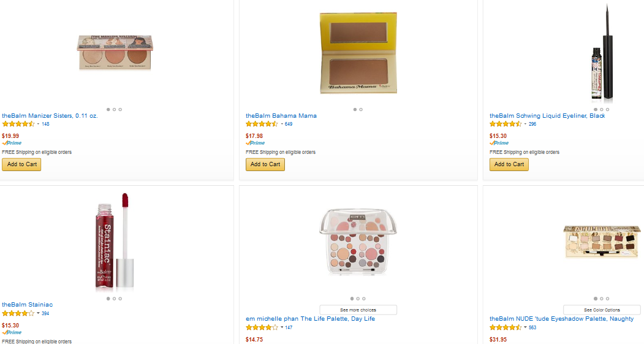Expand rating breakdown arrow for Manizer Sisters

point(38,124)
